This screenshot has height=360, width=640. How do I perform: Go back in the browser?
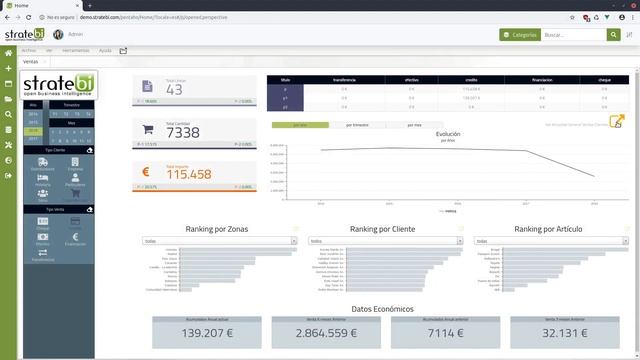click(x=7, y=18)
